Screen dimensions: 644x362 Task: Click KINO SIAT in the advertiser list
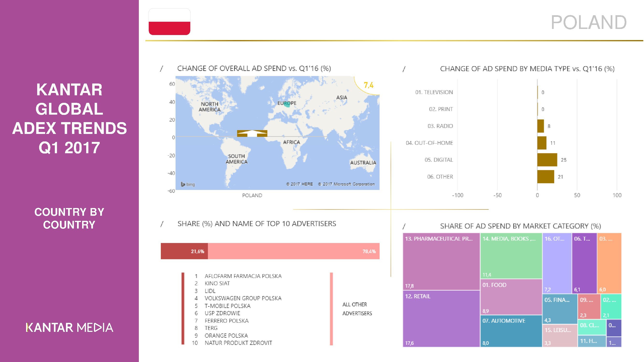pos(217,283)
